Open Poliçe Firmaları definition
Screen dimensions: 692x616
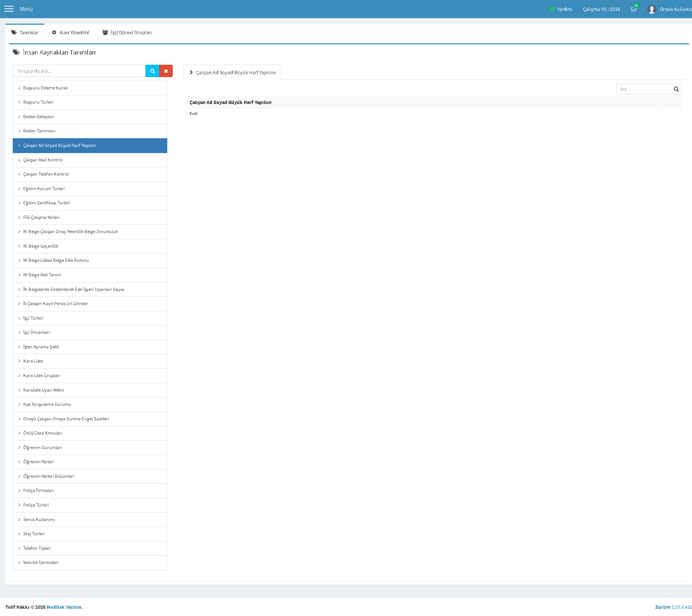90,491
